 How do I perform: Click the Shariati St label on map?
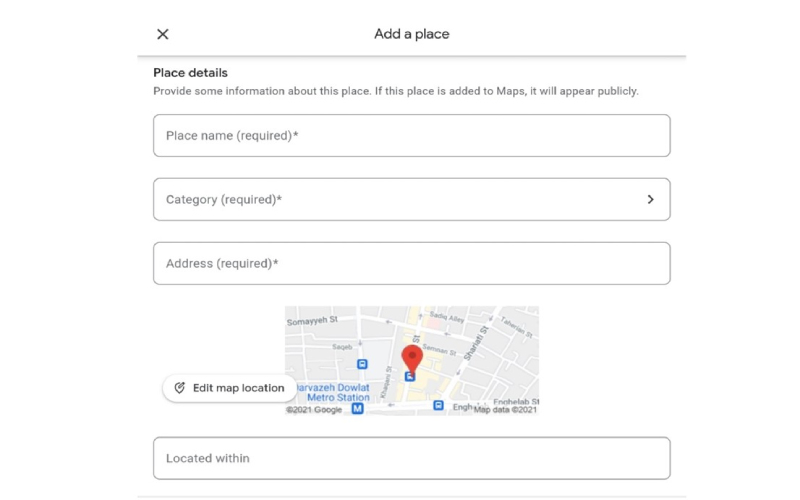coord(474,342)
